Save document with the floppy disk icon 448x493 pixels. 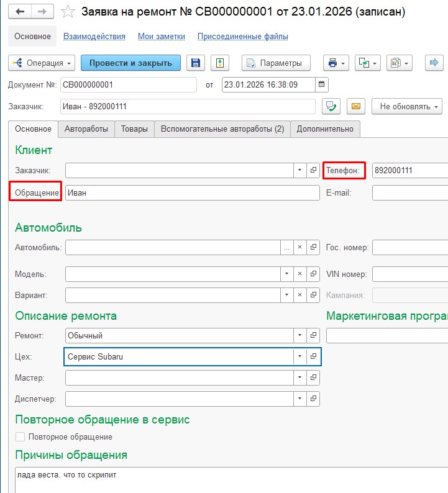coord(196,63)
